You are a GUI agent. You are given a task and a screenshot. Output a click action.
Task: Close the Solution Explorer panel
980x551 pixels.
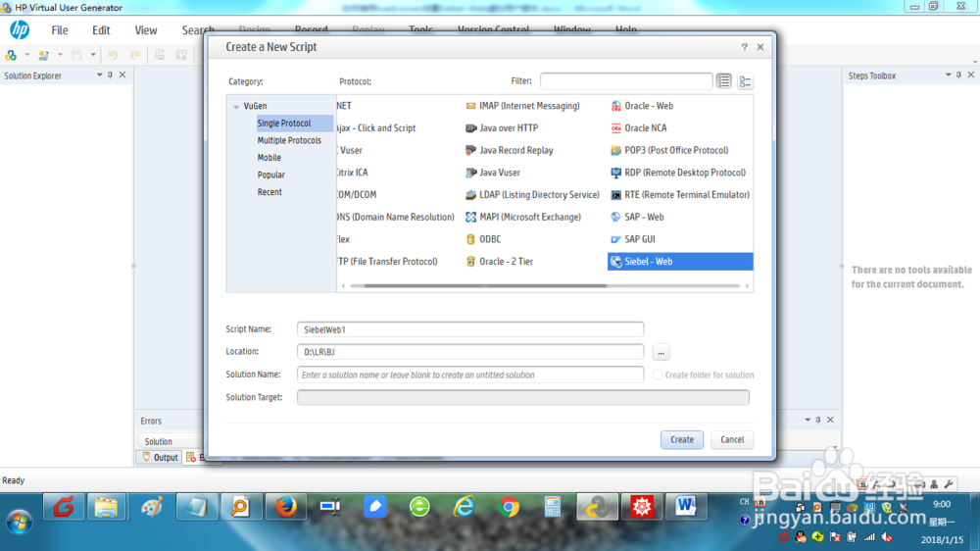122,75
